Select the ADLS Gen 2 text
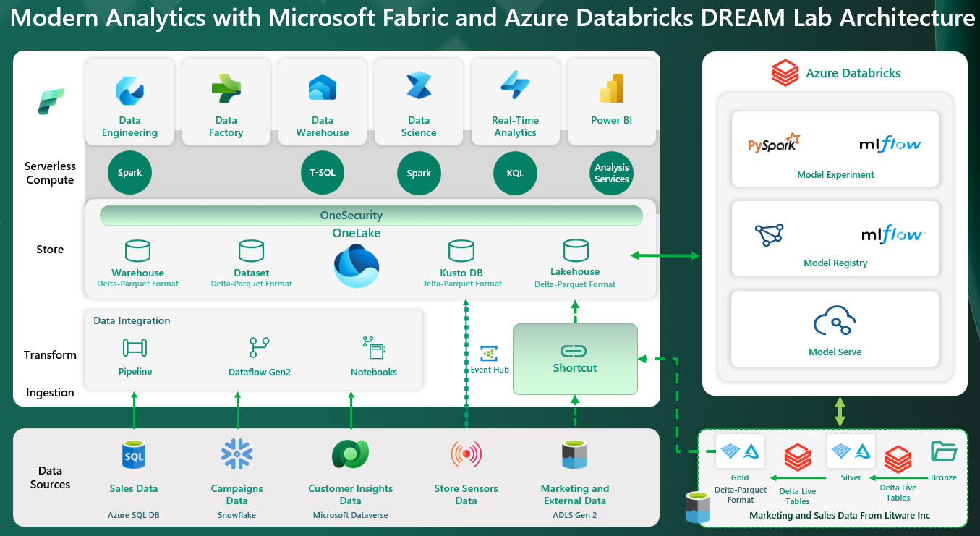 tap(575, 515)
